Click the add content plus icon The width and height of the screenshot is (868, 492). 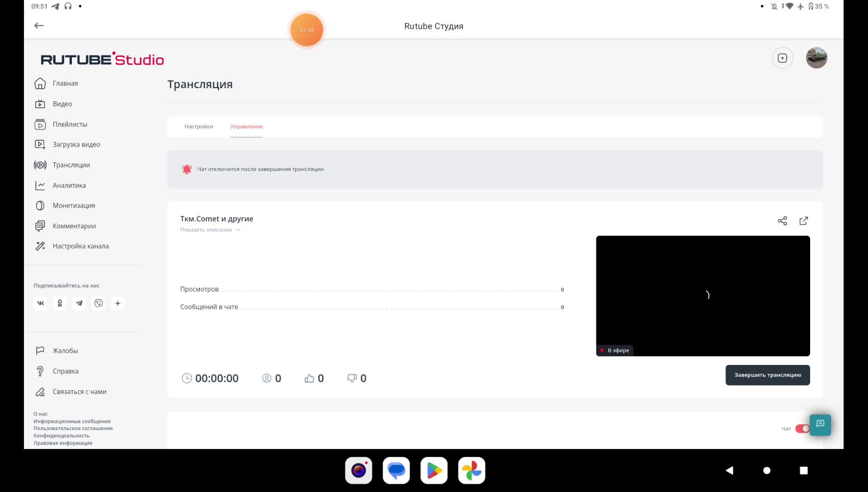[x=782, y=58]
